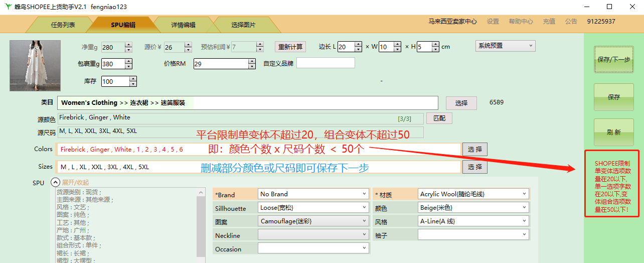Click the W width field
The width and height of the screenshot is (644, 263).
click(390, 47)
